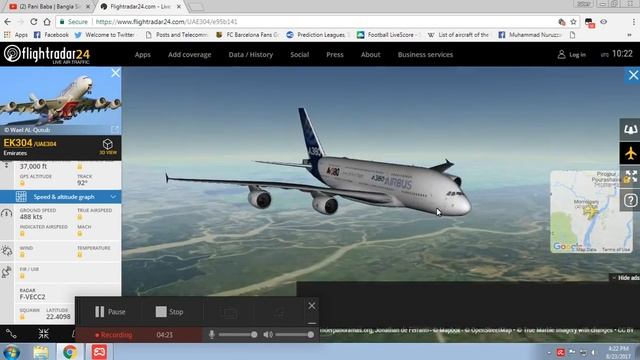Close the Flightradar24.com tab

pyautogui.click(x=179, y=7)
